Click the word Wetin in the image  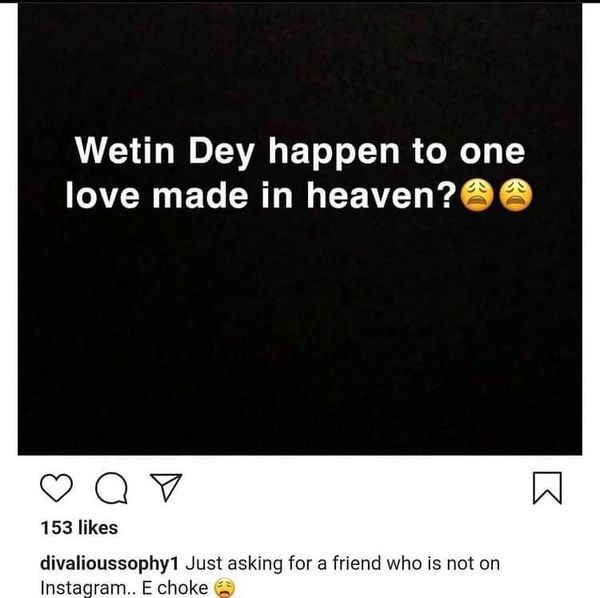coord(125,150)
